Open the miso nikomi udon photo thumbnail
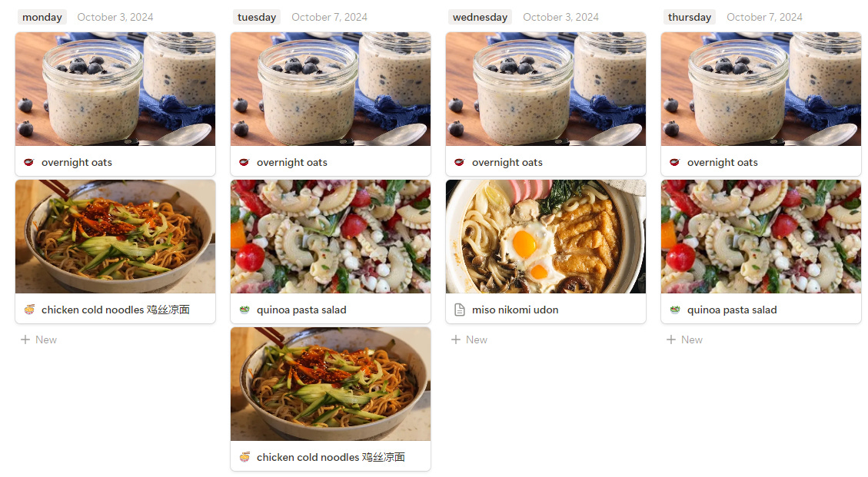The width and height of the screenshot is (868, 477). 546,237
